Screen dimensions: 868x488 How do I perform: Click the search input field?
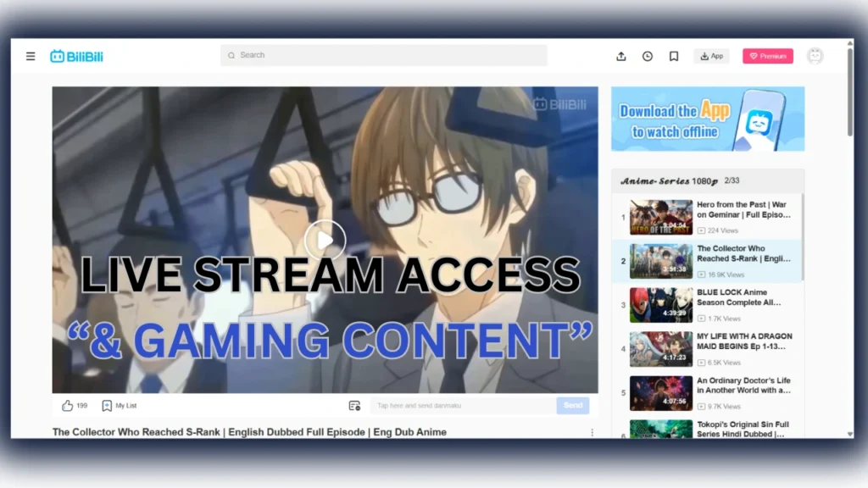pos(384,56)
